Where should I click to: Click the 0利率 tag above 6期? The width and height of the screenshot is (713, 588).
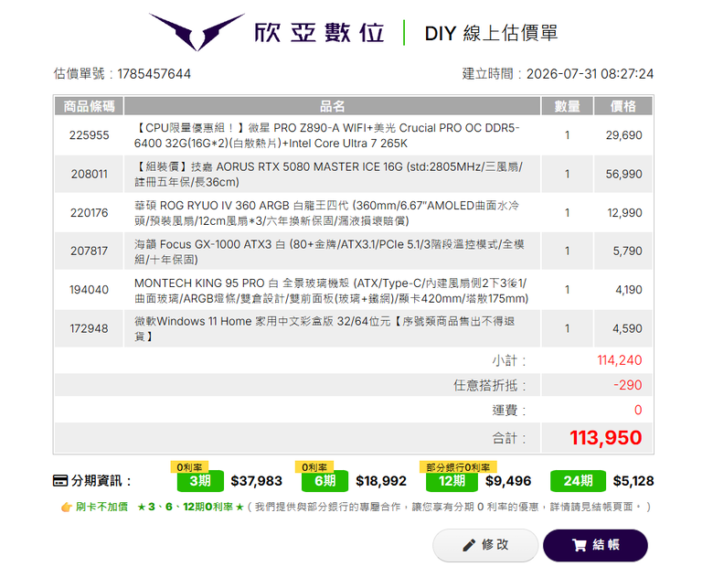(314, 467)
